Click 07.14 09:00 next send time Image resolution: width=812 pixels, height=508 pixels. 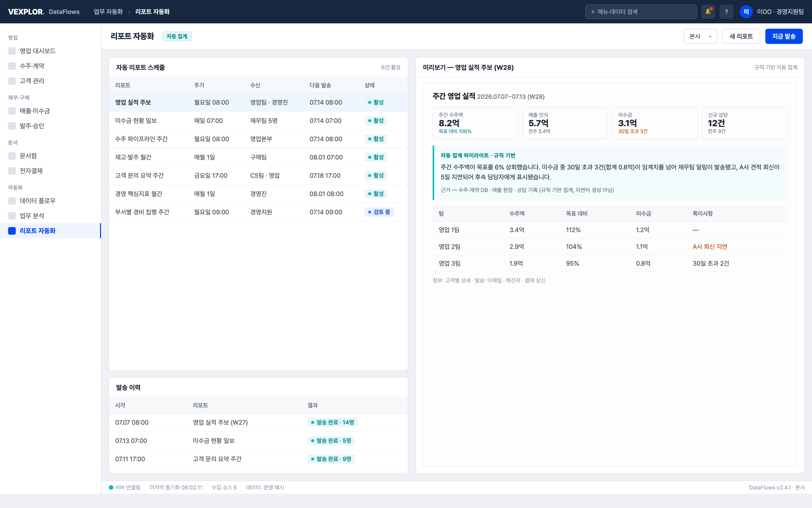(326, 212)
